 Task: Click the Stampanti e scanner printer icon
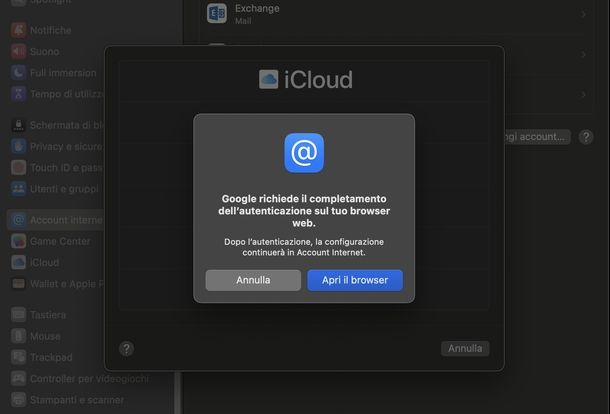point(18,400)
